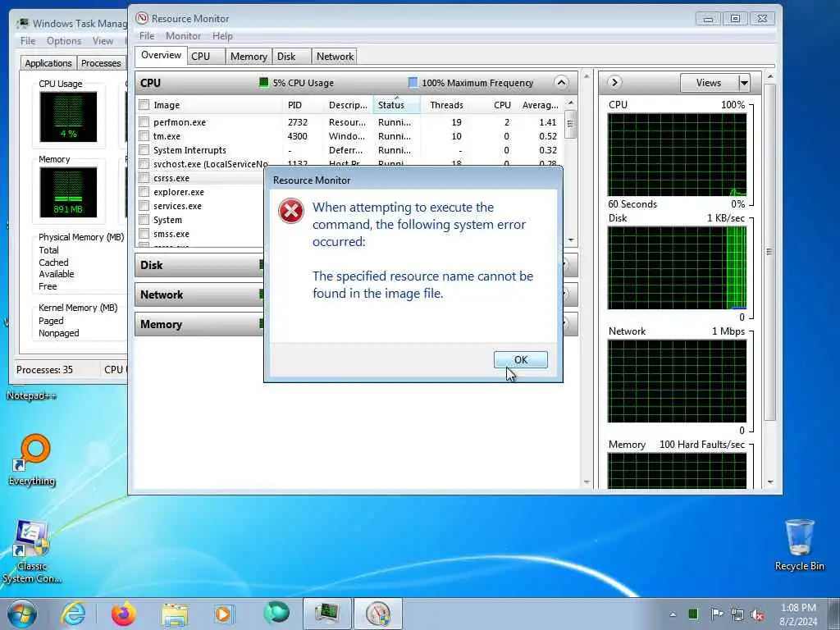Open the Recycle Bin

click(799, 545)
